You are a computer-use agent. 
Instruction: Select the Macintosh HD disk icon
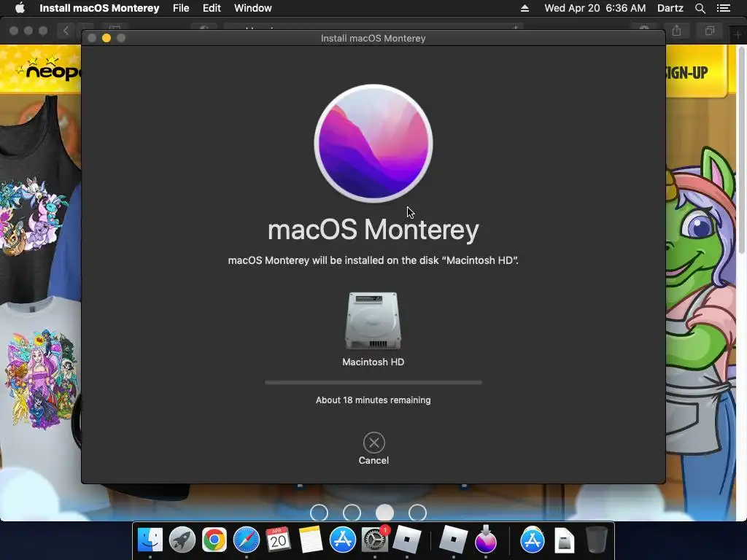point(373,321)
